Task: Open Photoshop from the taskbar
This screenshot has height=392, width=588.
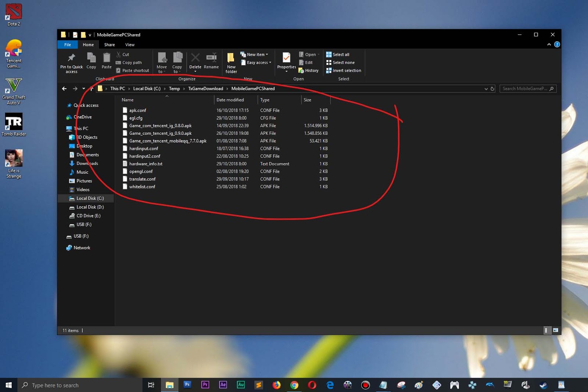Action: 187,385
